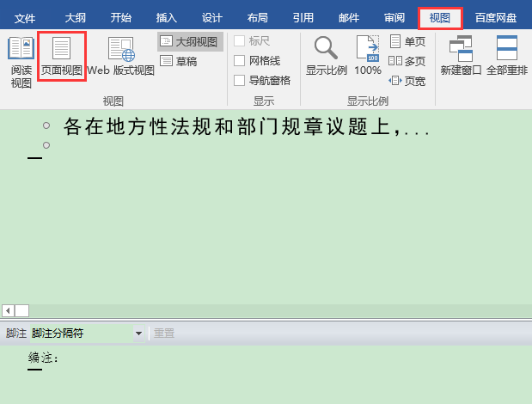532x404 pixels.
Task: Open the 文件 tab
Action: click(25, 18)
